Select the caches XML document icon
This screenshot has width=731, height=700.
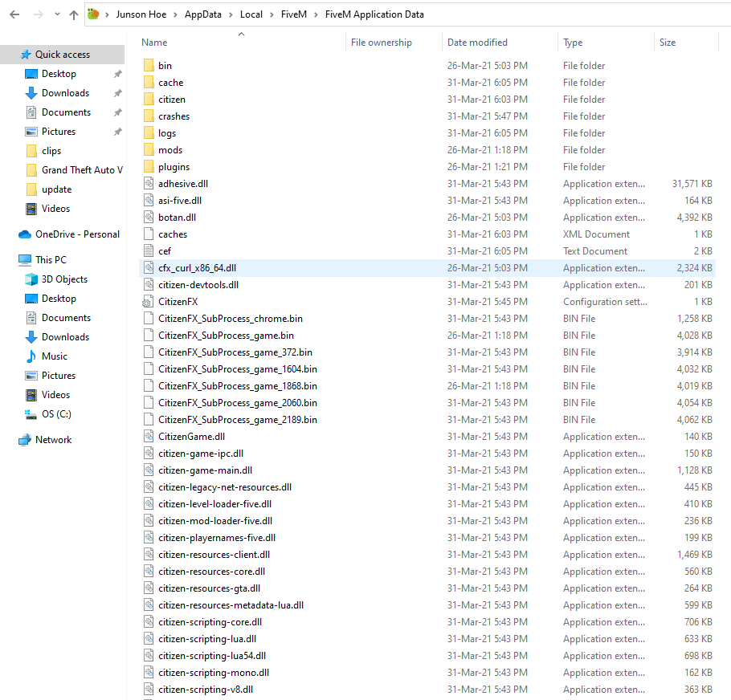[x=149, y=234]
